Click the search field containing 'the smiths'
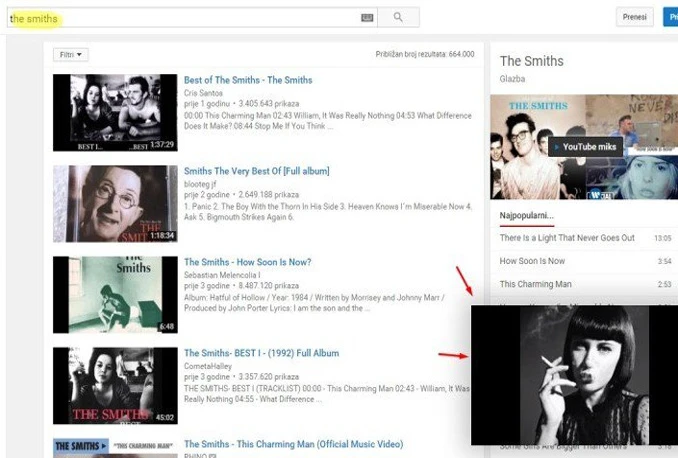Screen dimensions: 678x458 [x=192, y=17]
